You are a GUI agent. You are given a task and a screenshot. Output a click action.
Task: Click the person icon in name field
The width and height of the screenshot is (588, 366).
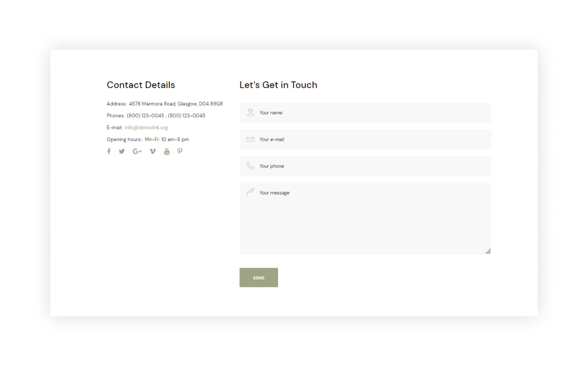coord(250,113)
